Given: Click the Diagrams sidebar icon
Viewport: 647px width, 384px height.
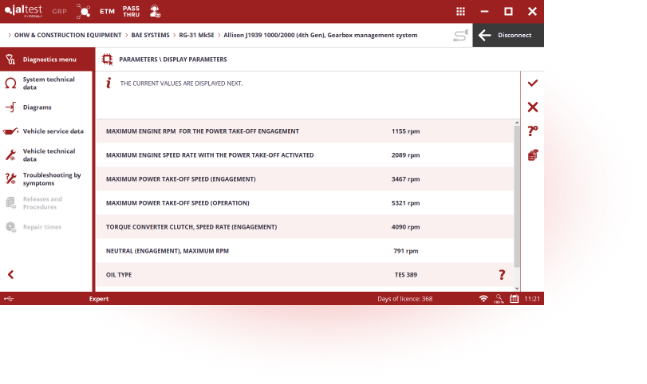Looking at the screenshot, I should click(11, 107).
